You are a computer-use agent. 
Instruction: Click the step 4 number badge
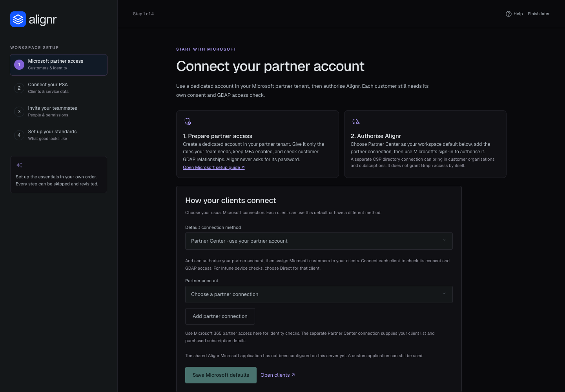19,135
